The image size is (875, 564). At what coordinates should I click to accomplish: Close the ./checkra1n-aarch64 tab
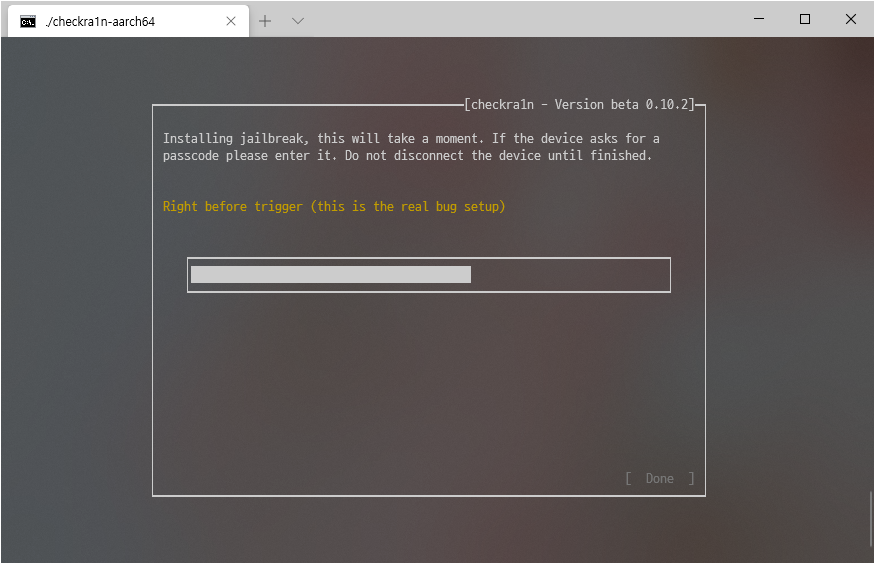tap(231, 21)
